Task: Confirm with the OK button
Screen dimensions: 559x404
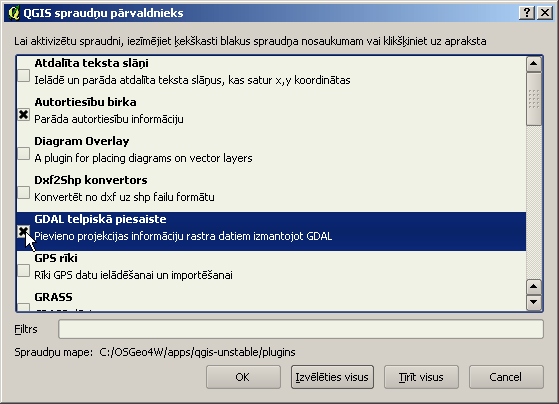Action: click(243, 377)
